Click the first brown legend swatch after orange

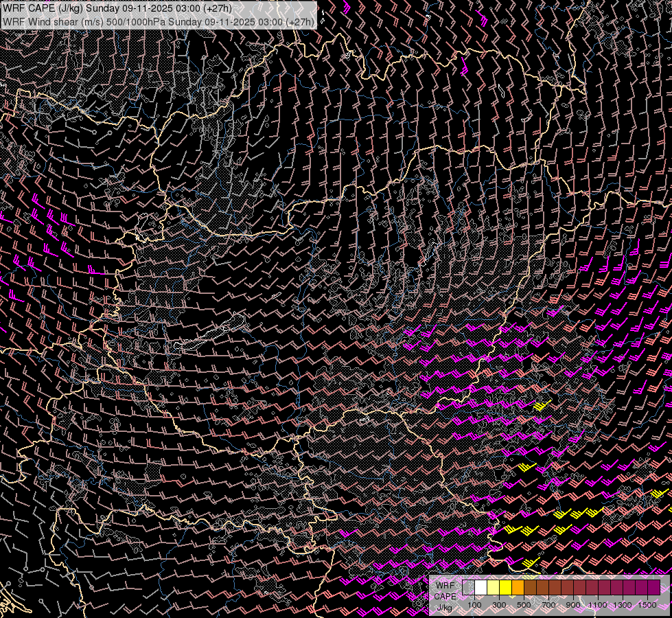tap(530, 588)
